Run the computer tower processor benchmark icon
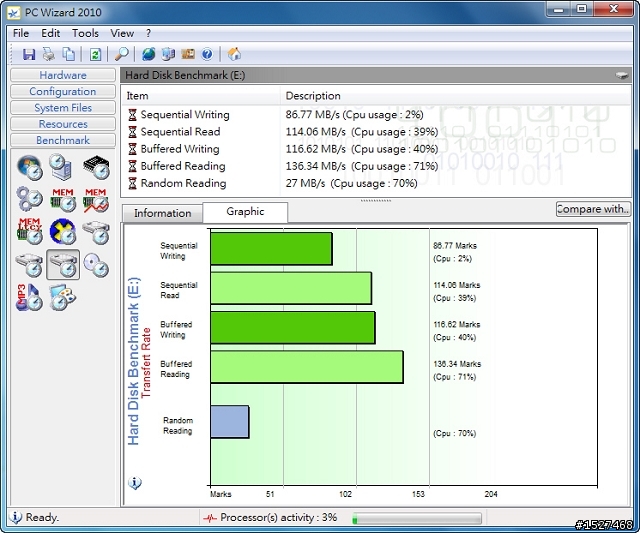This screenshot has width=640, height=533. [61, 167]
